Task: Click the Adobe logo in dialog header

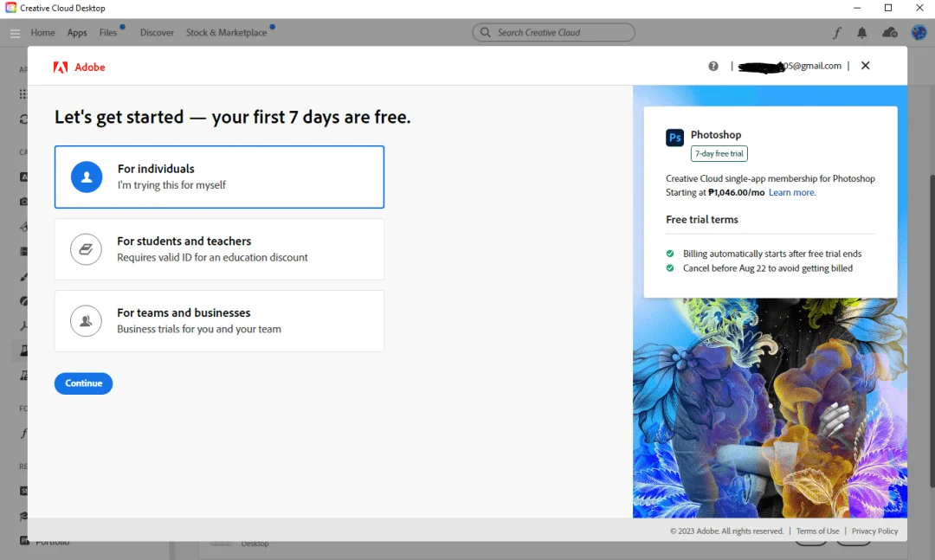Action: pyautogui.click(x=80, y=68)
